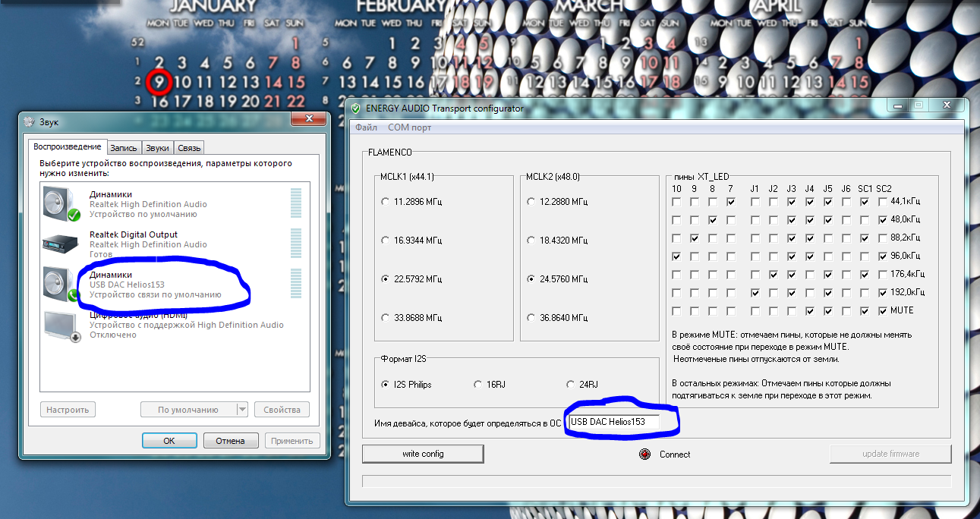Click the progress bar below write config
The image size is (980, 519).
657,481
